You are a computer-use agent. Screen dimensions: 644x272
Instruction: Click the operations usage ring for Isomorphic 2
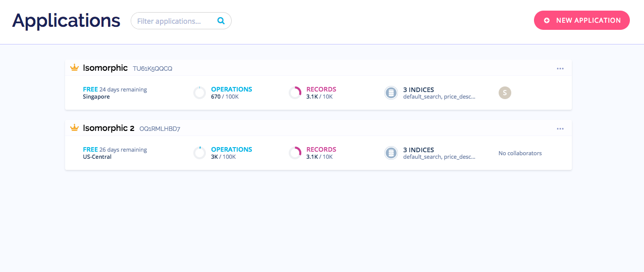200,153
